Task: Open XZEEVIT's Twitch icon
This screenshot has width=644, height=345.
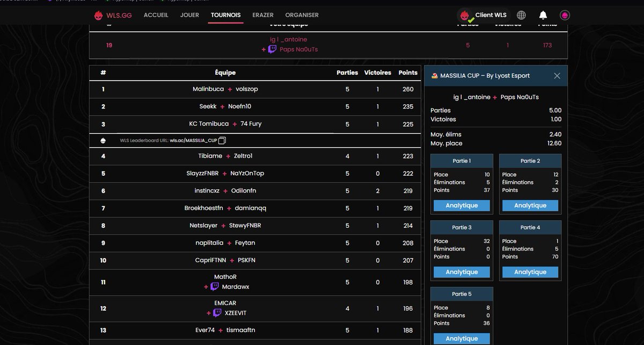Action: click(217, 313)
